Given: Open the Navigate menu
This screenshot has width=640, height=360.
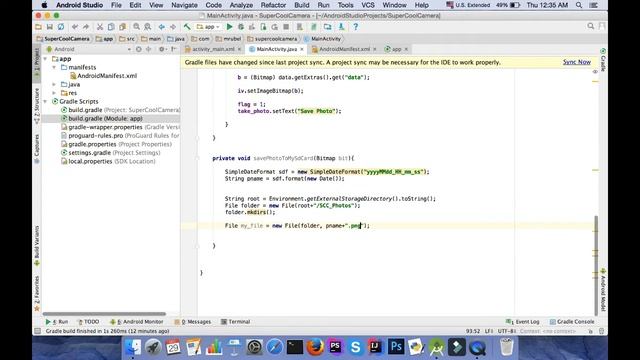Looking at the screenshot, I should (184, 5).
